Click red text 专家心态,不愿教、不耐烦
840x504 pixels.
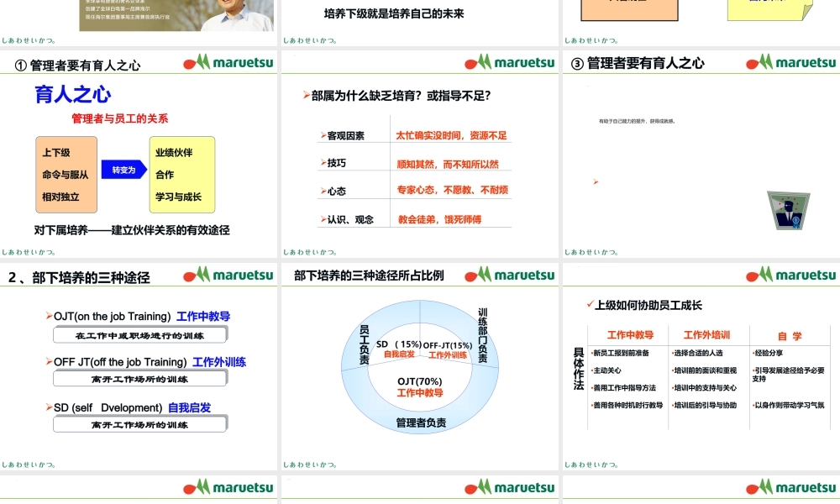click(452, 190)
